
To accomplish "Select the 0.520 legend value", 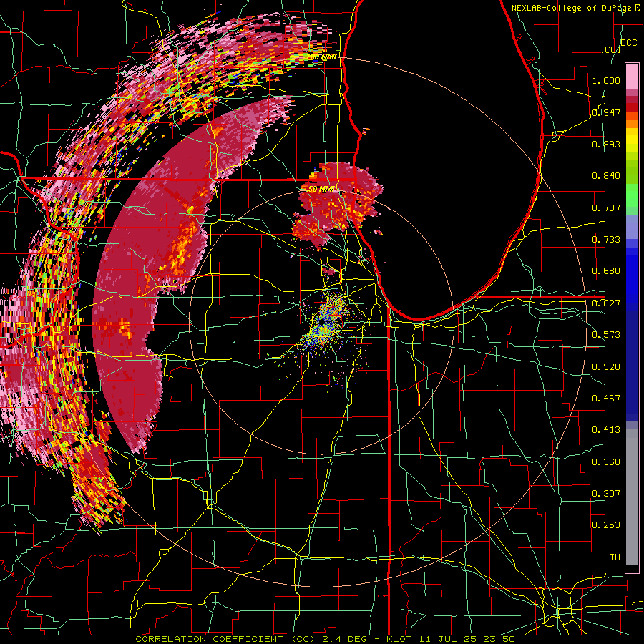I will click(x=606, y=366).
